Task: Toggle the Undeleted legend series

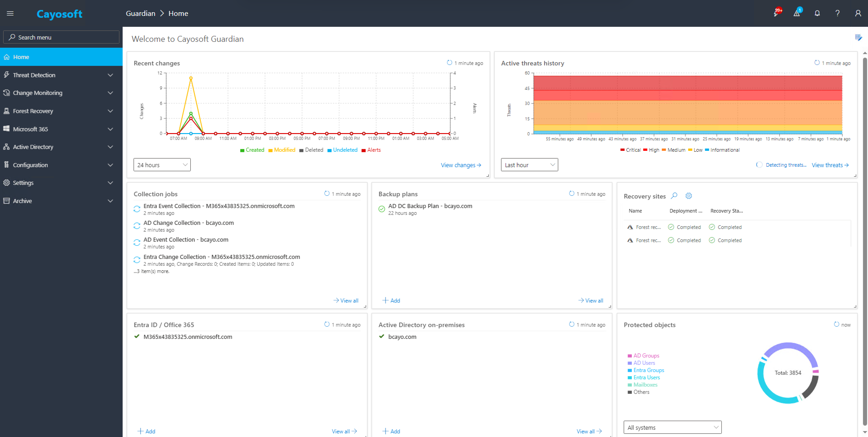Action: coord(342,150)
